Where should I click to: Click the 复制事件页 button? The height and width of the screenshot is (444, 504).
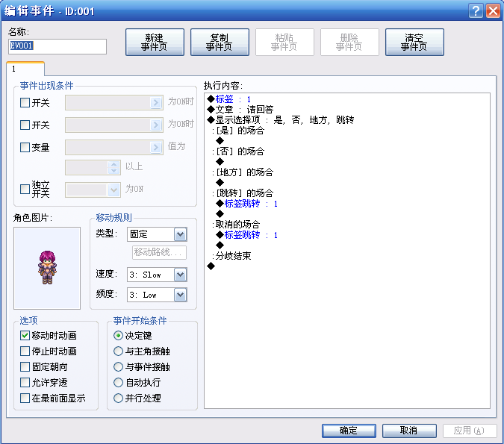point(220,42)
